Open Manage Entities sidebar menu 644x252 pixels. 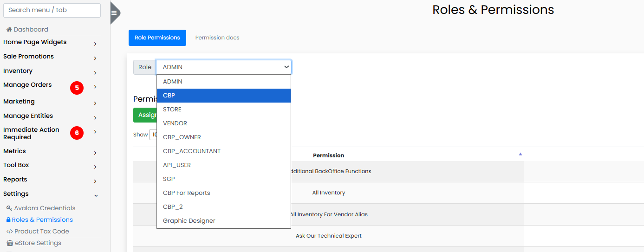(x=28, y=116)
